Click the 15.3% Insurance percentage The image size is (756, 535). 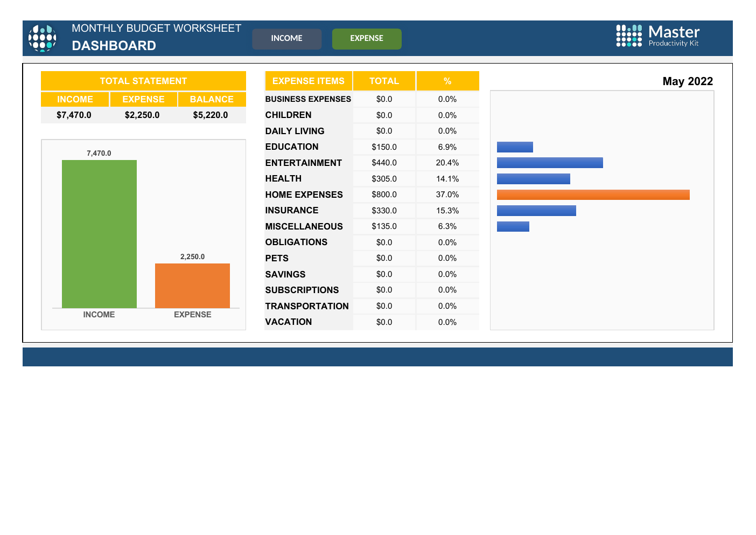point(447,211)
